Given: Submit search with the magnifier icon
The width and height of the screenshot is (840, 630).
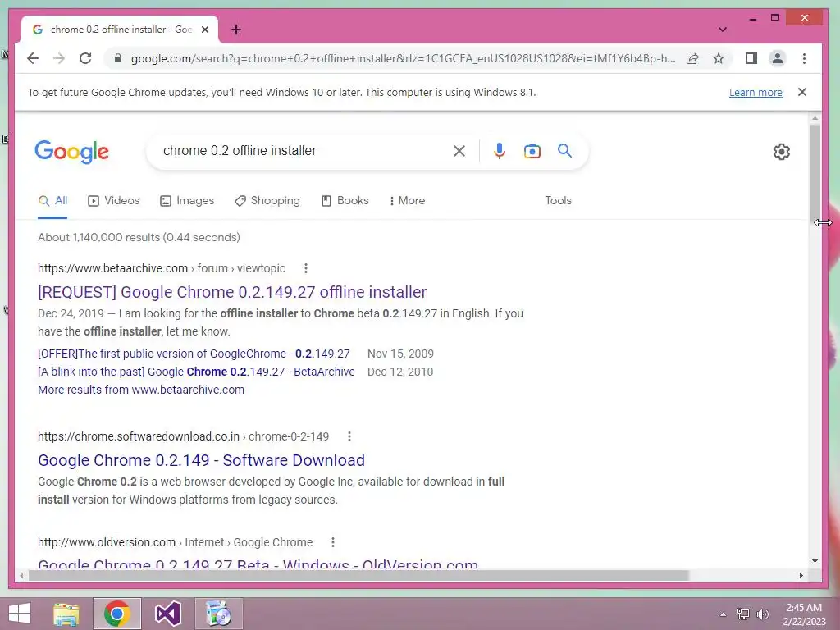Looking at the screenshot, I should [x=564, y=151].
